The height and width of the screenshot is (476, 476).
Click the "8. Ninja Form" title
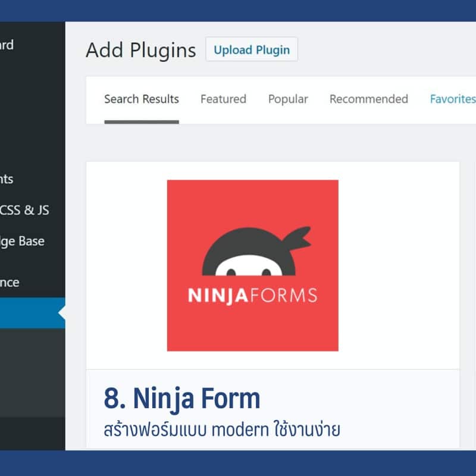tap(182, 399)
